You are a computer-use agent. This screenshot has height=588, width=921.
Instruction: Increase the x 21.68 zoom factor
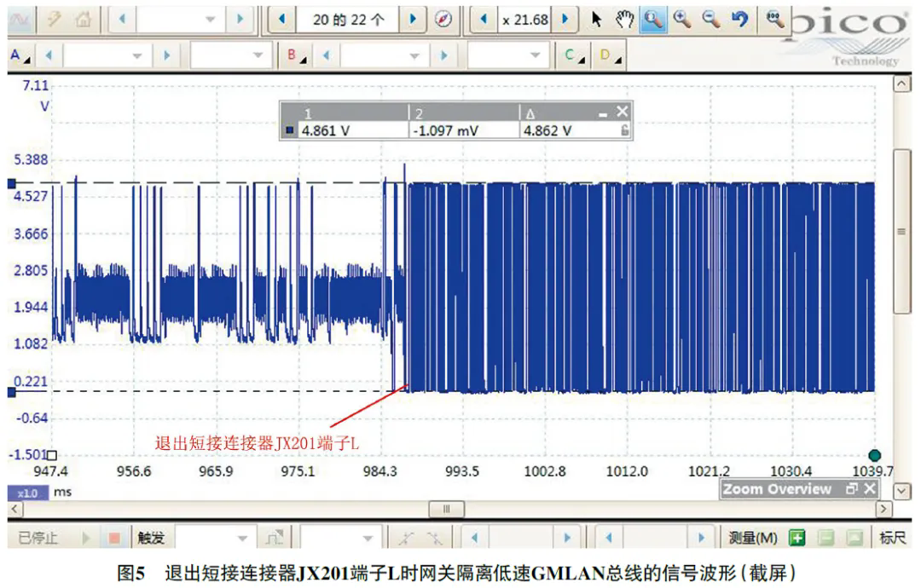point(565,20)
